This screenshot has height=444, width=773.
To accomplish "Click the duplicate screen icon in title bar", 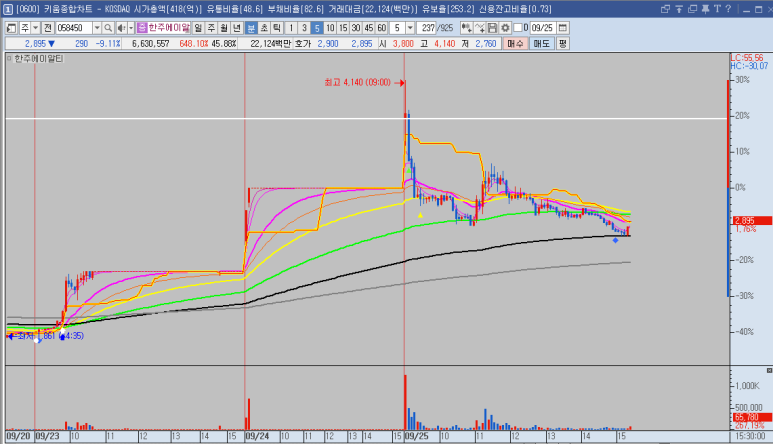I will point(692,9).
